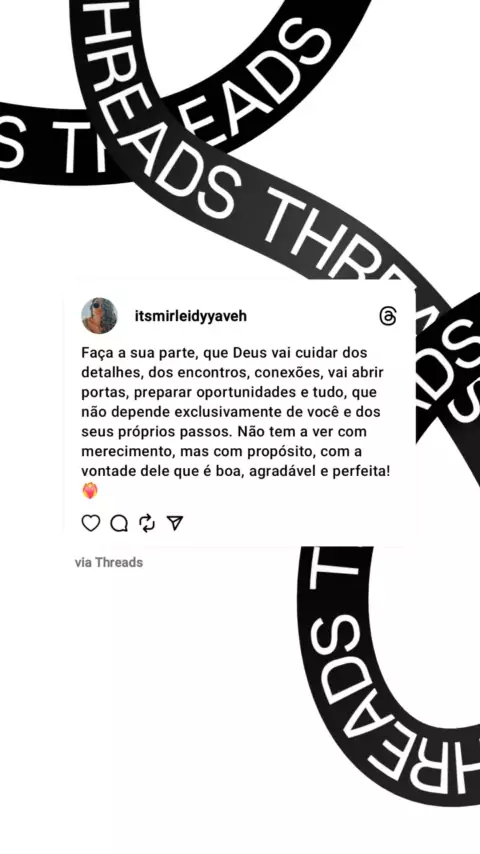Open the itsmirleidyyaveh username link
Viewport: 480px width, 854px height.
click(x=191, y=316)
